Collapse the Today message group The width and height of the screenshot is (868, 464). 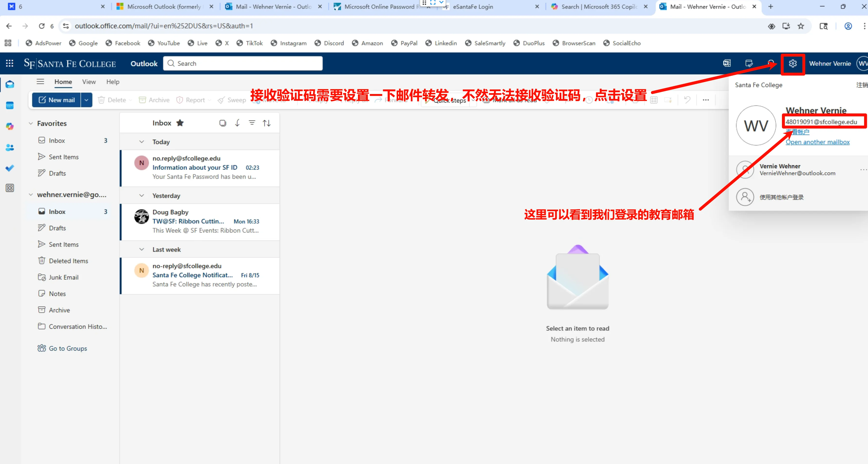click(x=141, y=142)
